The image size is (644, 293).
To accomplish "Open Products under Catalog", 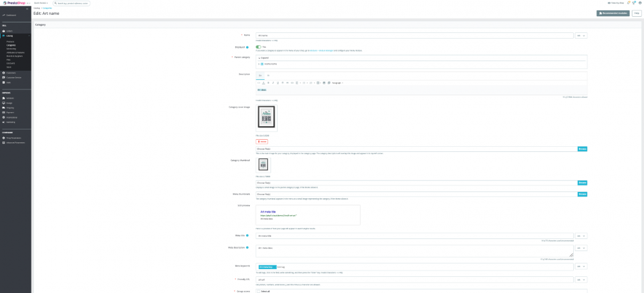I will [10, 41].
